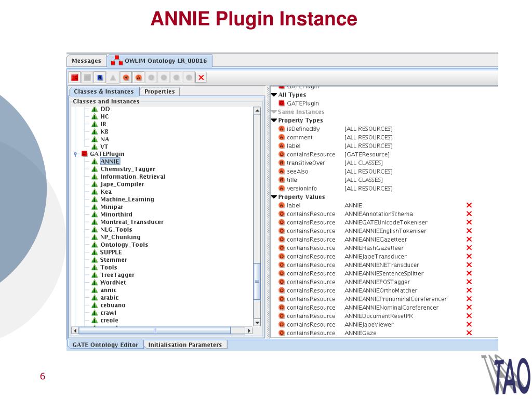Screen dimensions: 532x399
Task: Click the isDefinedBy property type row
Action: [335, 129]
